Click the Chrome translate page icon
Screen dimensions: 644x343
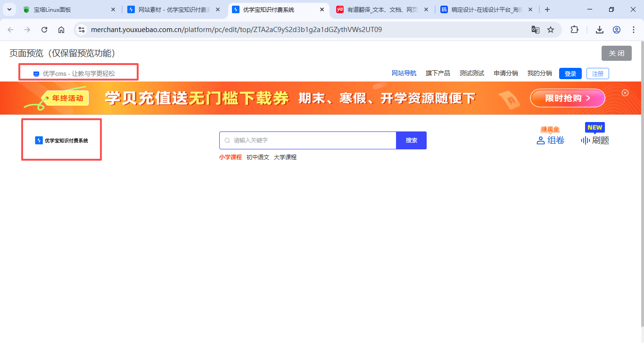pyautogui.click(x=536, y=30)
